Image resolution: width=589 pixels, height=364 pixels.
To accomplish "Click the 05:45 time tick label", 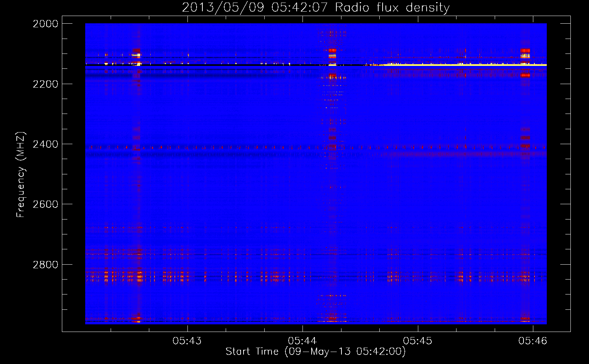I will [418, 341].
